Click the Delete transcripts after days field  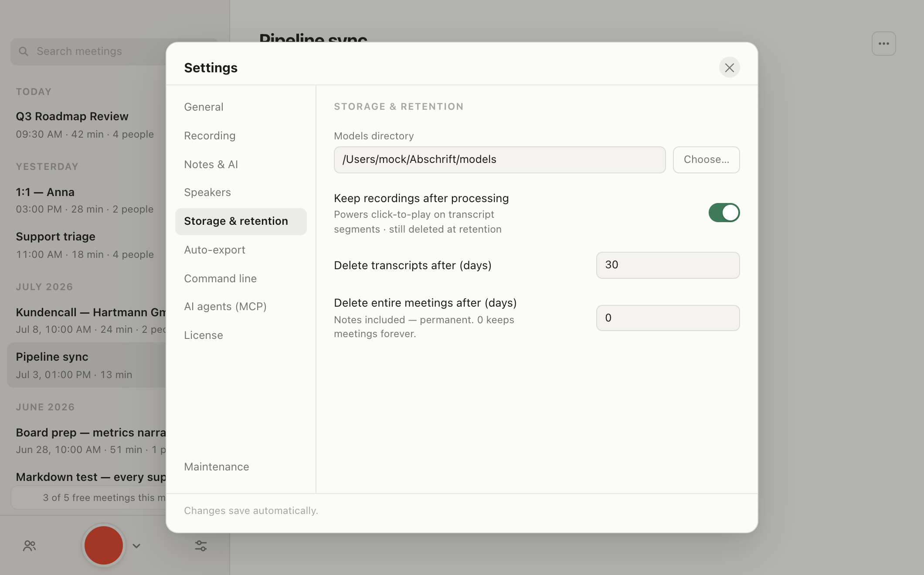point(668,265)
